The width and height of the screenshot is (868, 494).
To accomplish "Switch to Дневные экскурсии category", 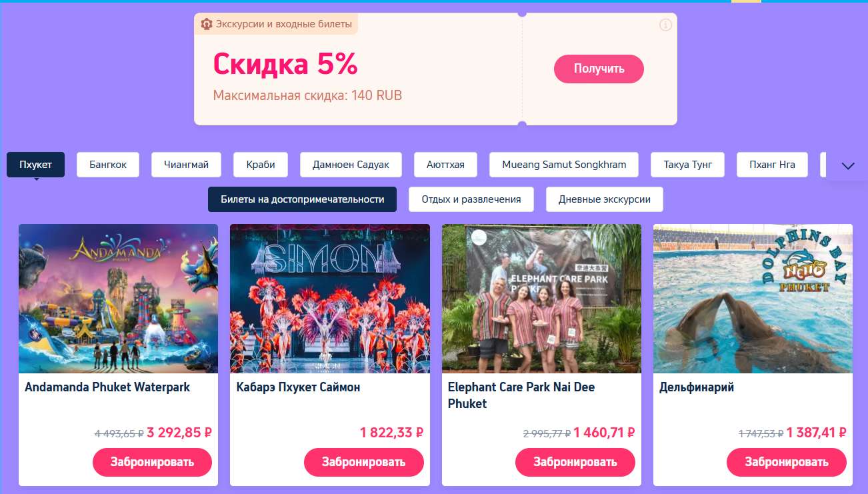I will click(x=605, y=199).
